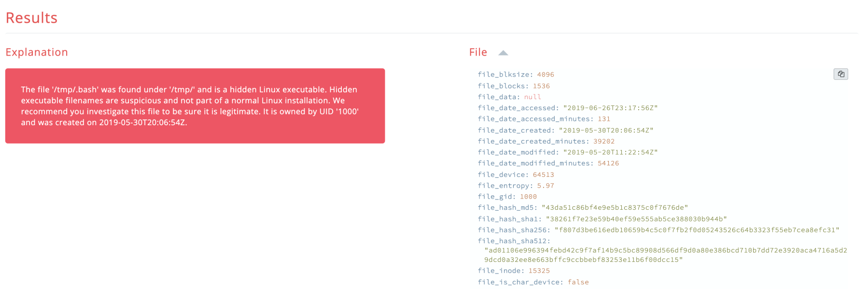Select file_date_created_minutes: 39202 line
Viewport: 868px width, 289px height.
(546, 142)
